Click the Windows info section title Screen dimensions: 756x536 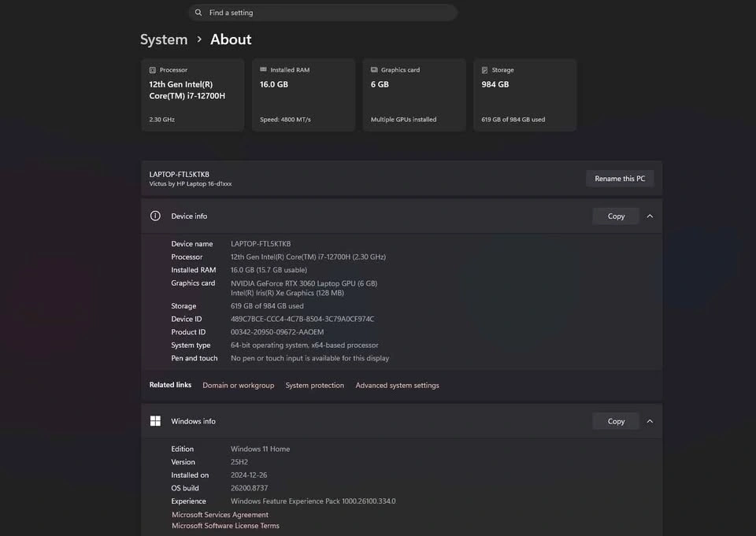[194, 421]
